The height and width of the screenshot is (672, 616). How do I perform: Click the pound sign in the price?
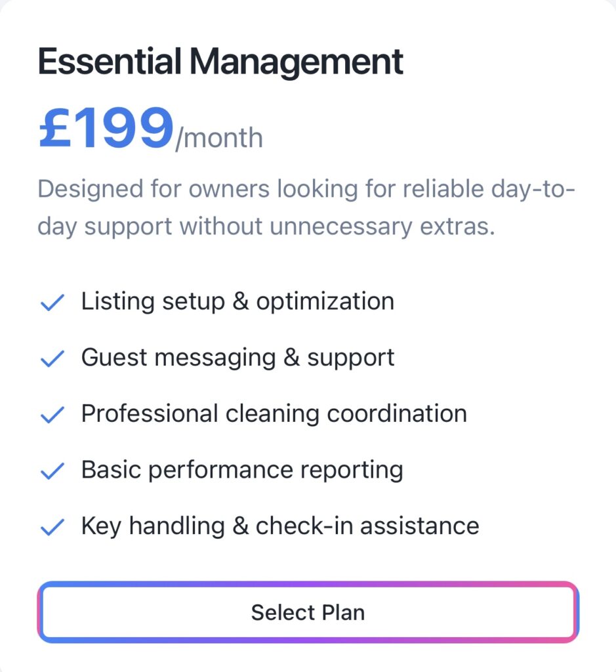[x=58, y=129]
